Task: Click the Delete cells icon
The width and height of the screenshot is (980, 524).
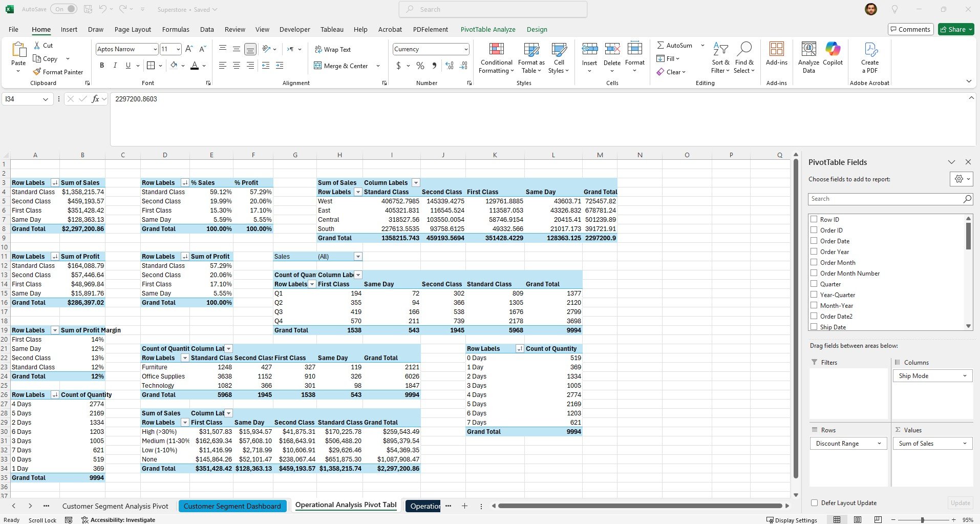Action: point(612,49)
